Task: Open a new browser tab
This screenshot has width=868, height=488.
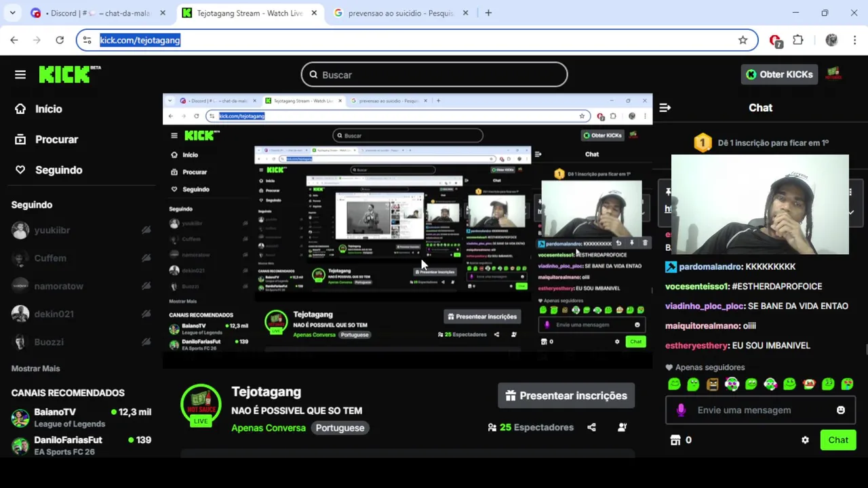Action: point(488,13)
